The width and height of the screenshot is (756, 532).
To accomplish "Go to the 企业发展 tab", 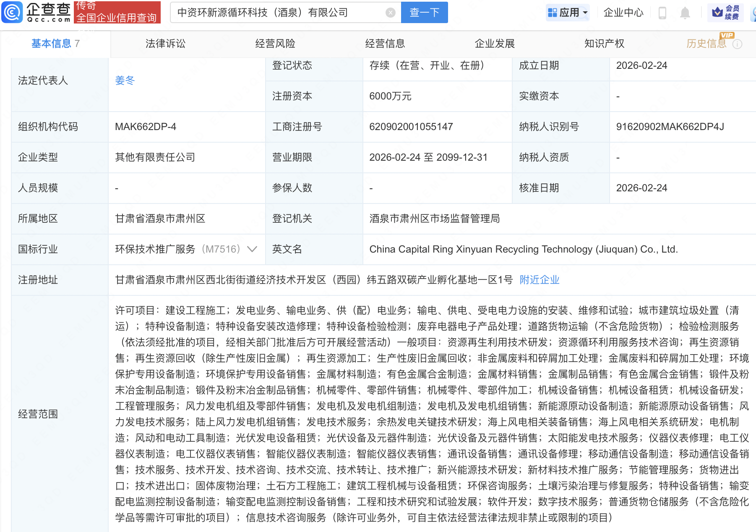I will pyautogui.click(x=495, y=44).
